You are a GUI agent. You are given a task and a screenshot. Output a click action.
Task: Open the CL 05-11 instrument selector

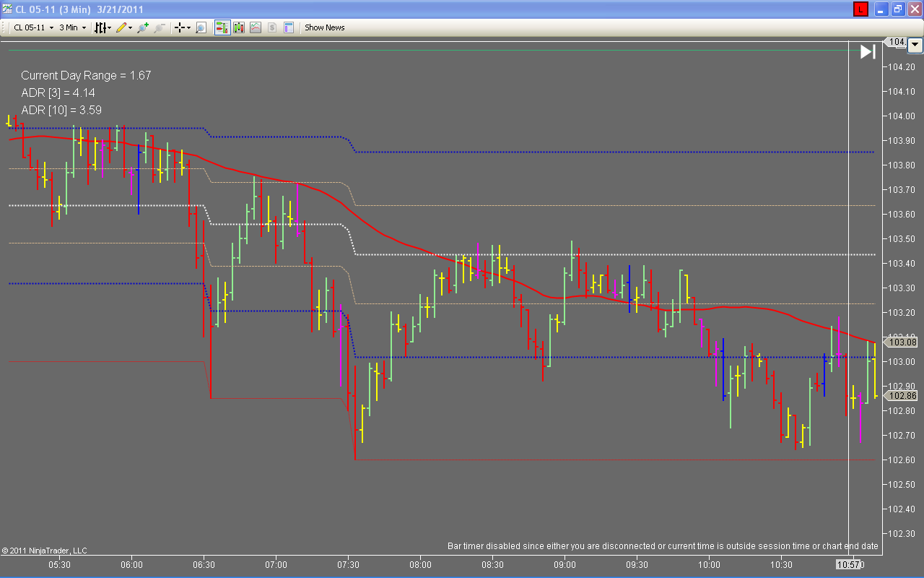click(x=33, y=27)
